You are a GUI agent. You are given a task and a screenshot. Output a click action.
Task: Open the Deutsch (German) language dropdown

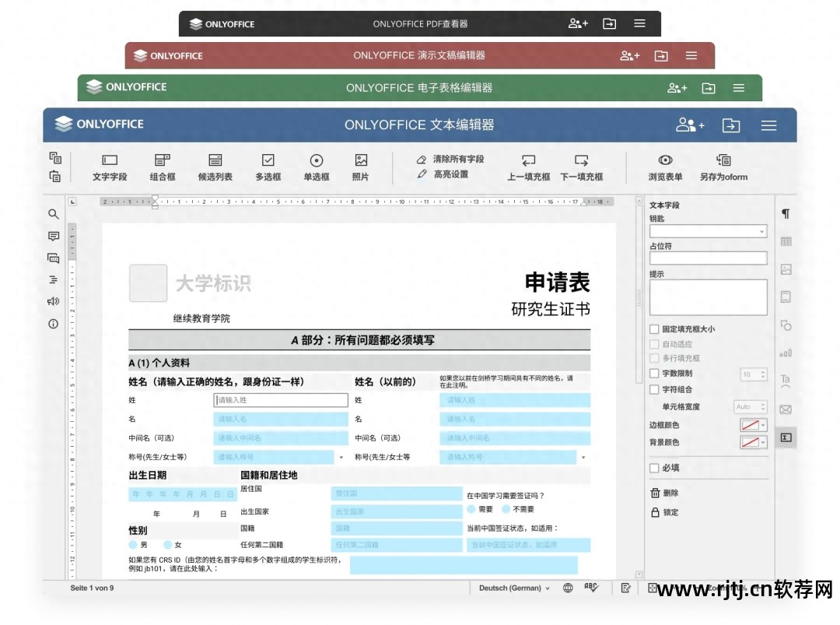point(513,588)
